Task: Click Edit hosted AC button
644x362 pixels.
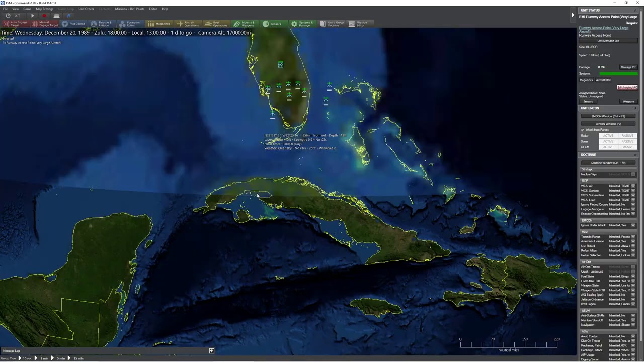Action: (x=627, y=87)
